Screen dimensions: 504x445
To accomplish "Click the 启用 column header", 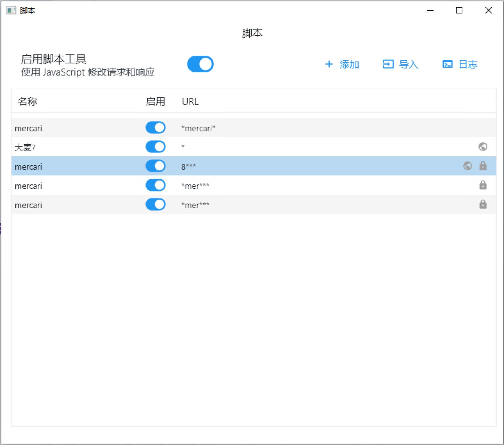I will (155, 102).
